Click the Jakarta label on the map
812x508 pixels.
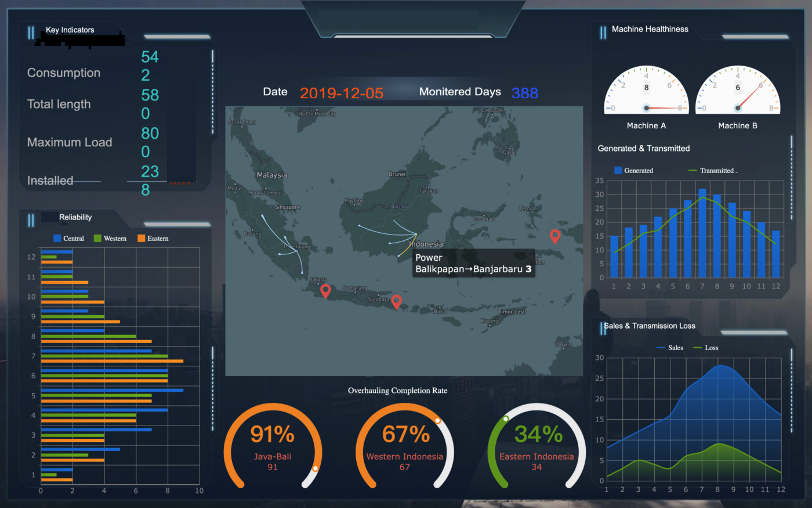319,279
